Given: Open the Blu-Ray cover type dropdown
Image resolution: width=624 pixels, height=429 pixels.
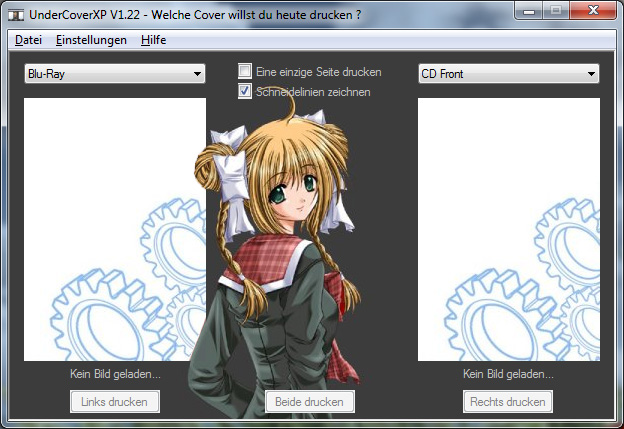Looking at the screenshot, I should pos(115,74).
